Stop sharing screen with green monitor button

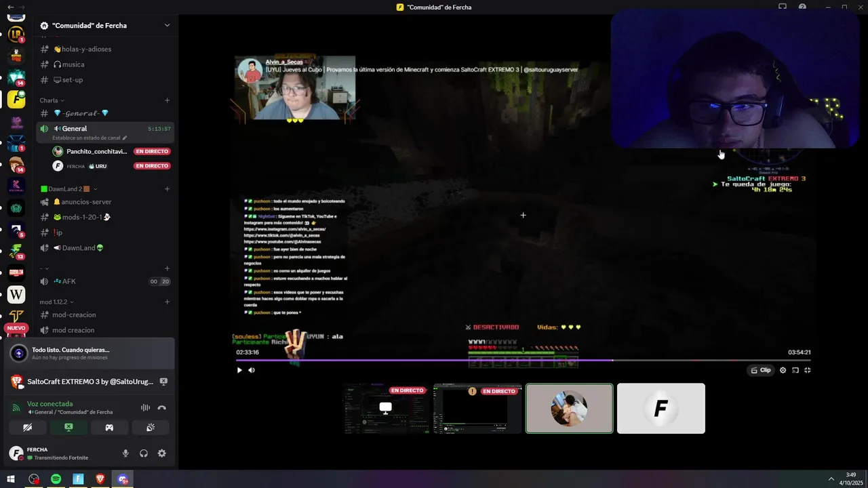pos(68,428)
